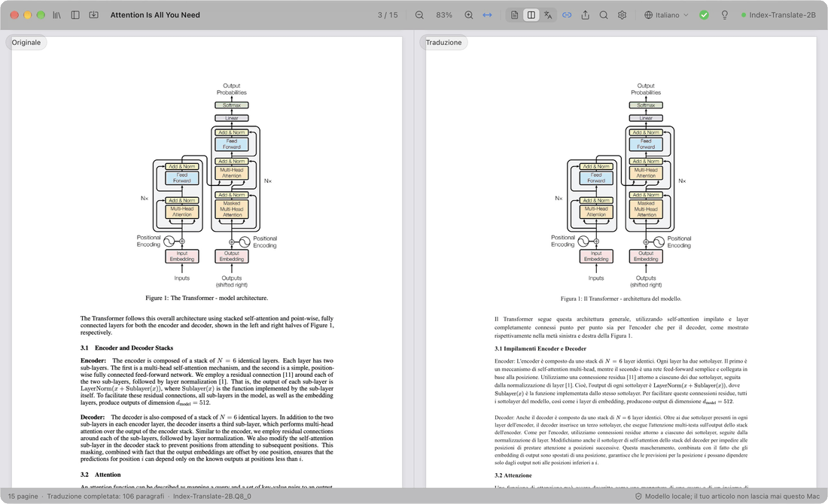
Task: Open the share menu icon
Action: click(585, 15)
